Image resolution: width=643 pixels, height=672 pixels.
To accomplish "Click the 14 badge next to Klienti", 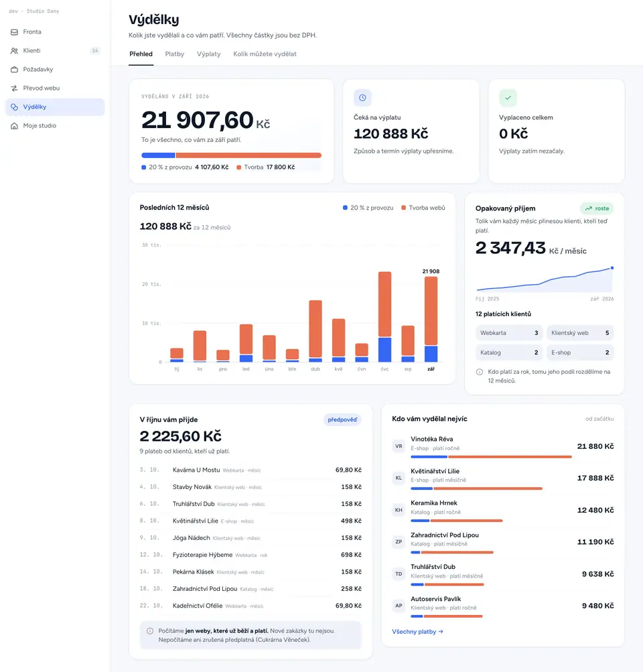I will (95, 50).
